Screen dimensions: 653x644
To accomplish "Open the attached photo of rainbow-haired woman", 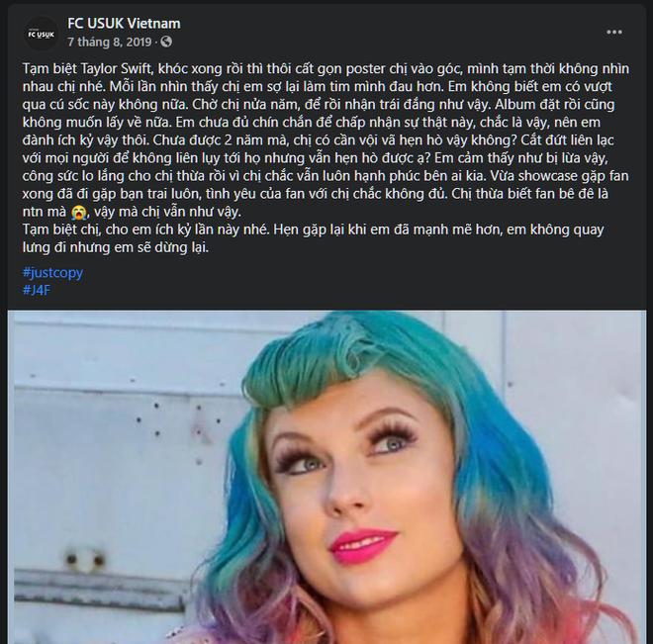I will [x=326, y=477].
